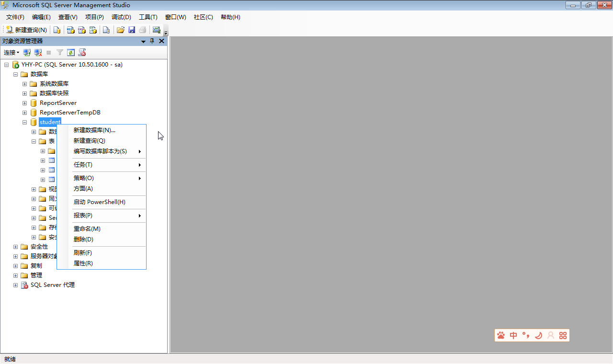Toggle 中 Chinese input mode indicator
This screenshot has height=364, width=613.
point(513,335)
